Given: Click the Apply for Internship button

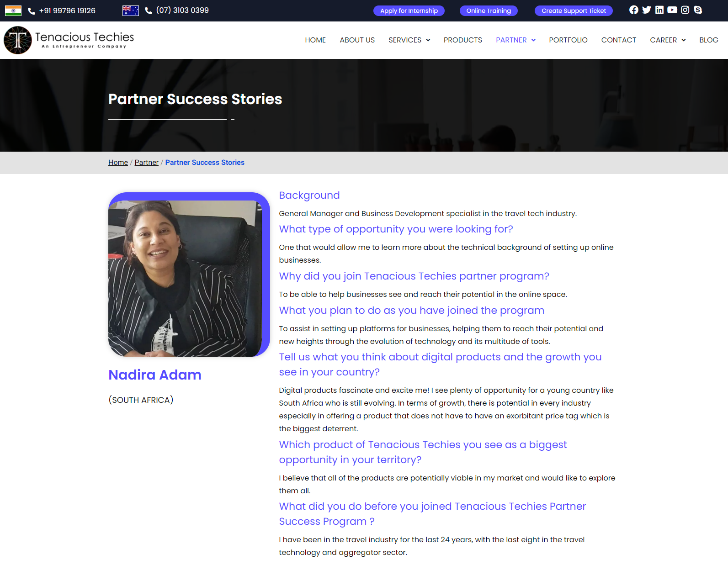Looking at the screenshot, I should pos(409,11).
